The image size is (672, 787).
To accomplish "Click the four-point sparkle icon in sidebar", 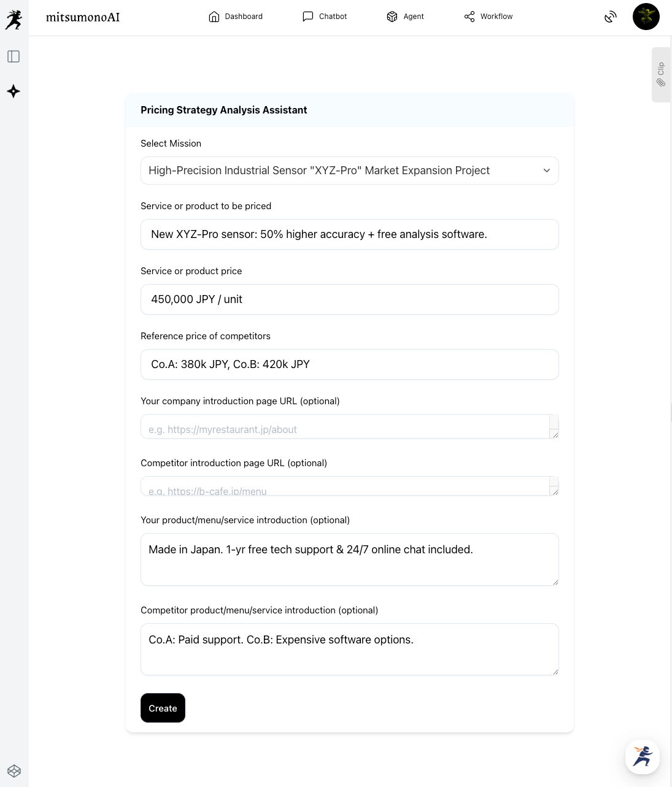I will [14, 91].
